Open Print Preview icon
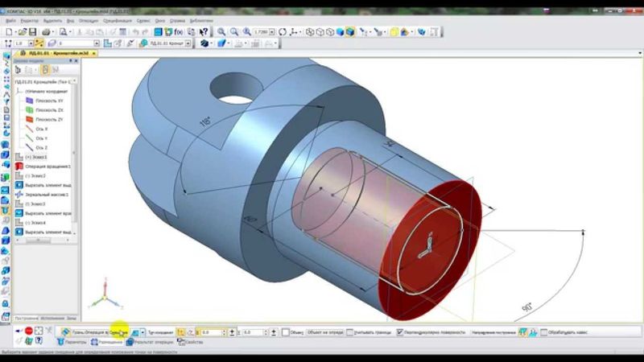 pos(64,31)
